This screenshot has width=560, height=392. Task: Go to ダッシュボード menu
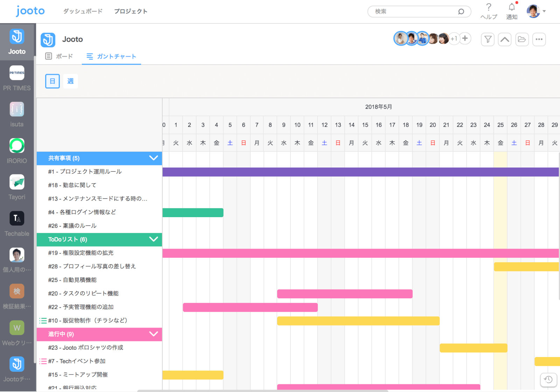point(83,11)
